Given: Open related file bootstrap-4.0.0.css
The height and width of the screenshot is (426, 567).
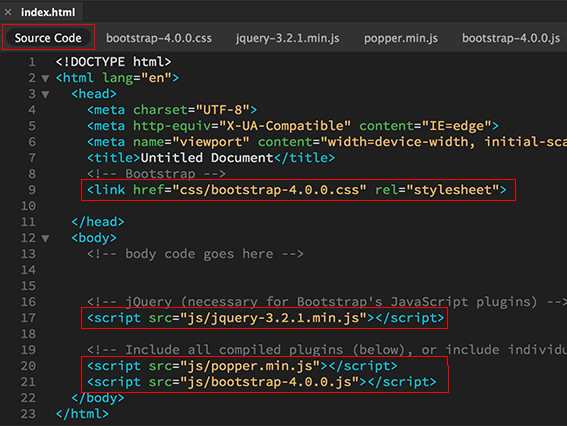Looking at the screenshot, I should (159, 38).
